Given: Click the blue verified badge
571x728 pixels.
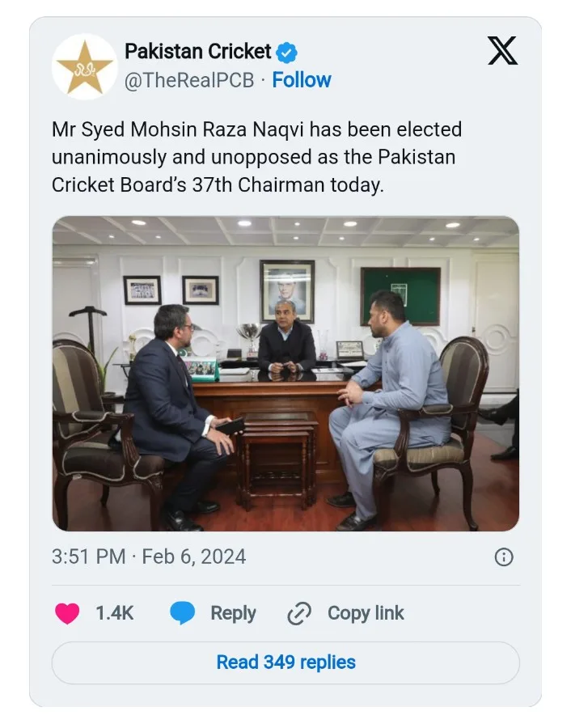Looking at the screenshot, I should (x=287, y=53).
